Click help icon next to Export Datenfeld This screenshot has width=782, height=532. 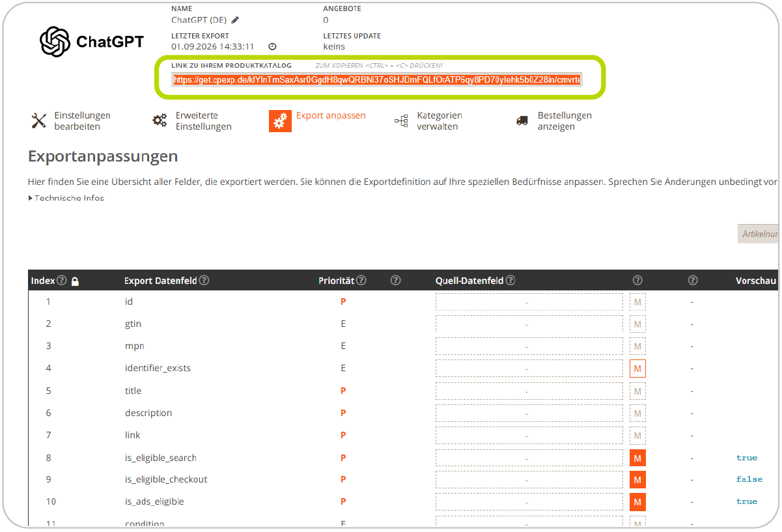click(204, 281)
